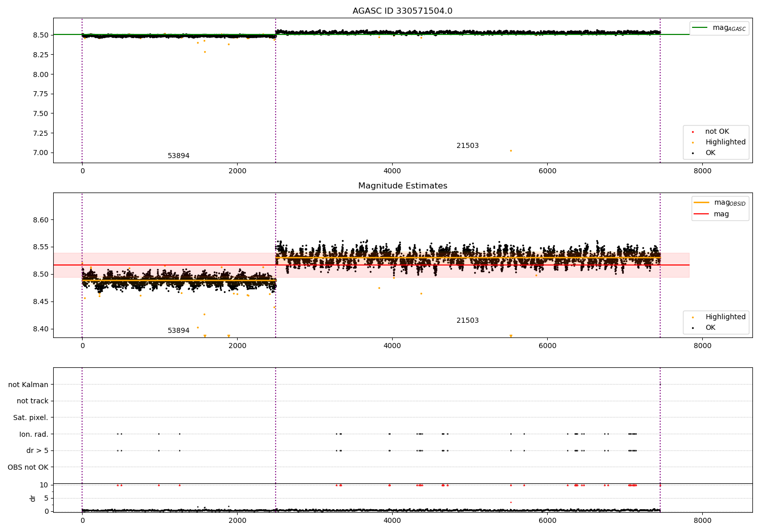Click the 7.00 y-axis tick label

pos(40,153)
